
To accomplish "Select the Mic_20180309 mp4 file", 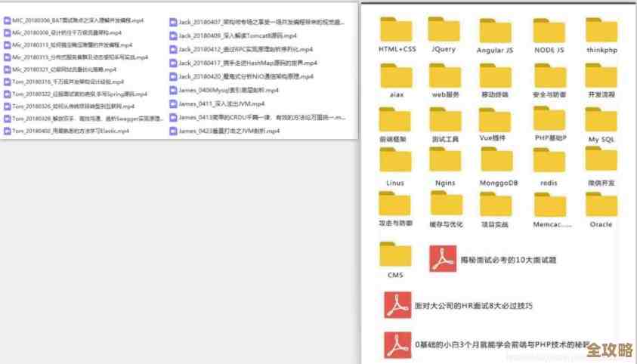I will pos(63,32).
